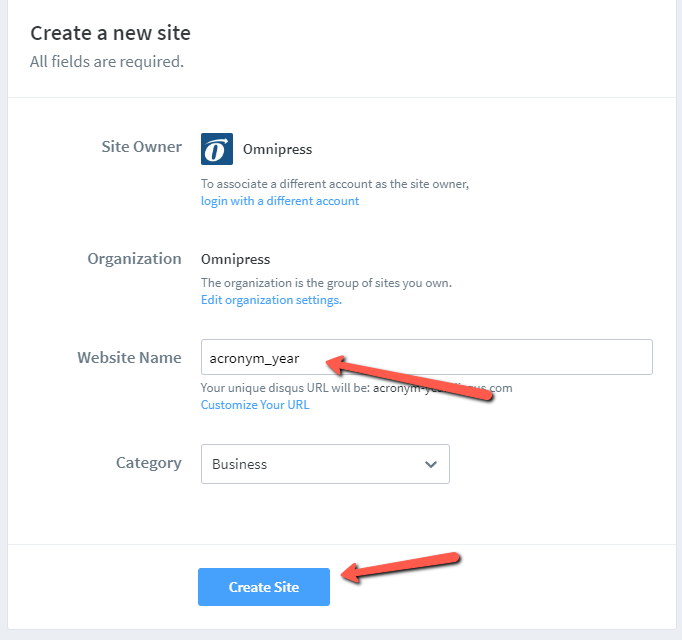Open the Edit organization settings link

coord(271,300)
